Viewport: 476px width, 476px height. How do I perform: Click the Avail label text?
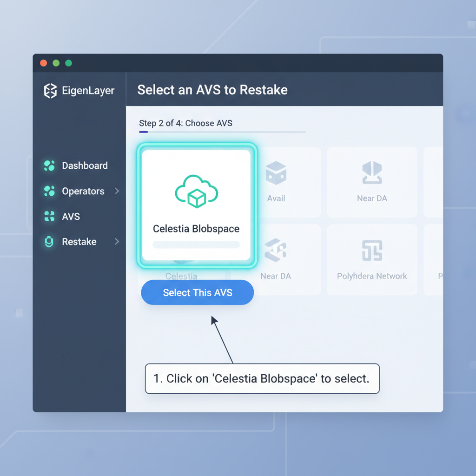pos(276,198)
